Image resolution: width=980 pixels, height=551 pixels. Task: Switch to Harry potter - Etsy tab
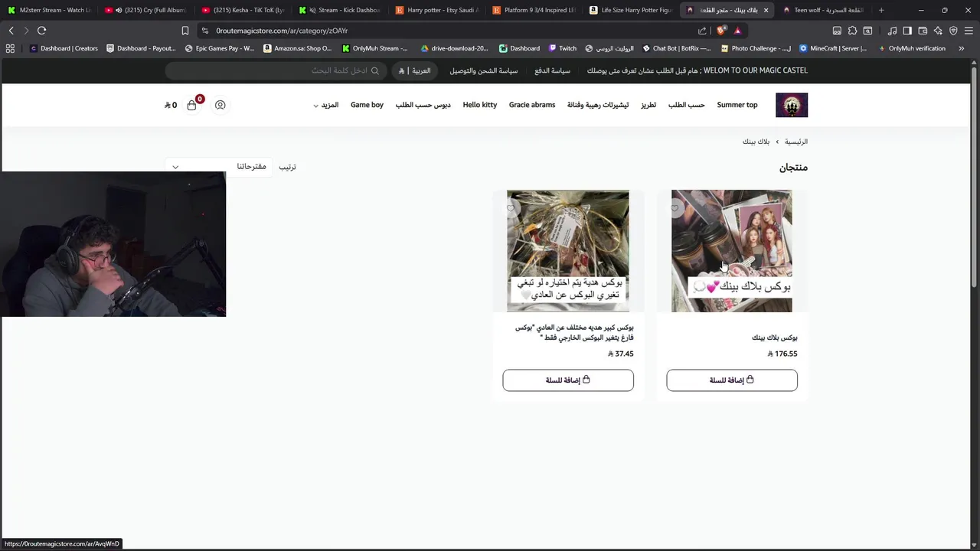[x=437, y=10]
